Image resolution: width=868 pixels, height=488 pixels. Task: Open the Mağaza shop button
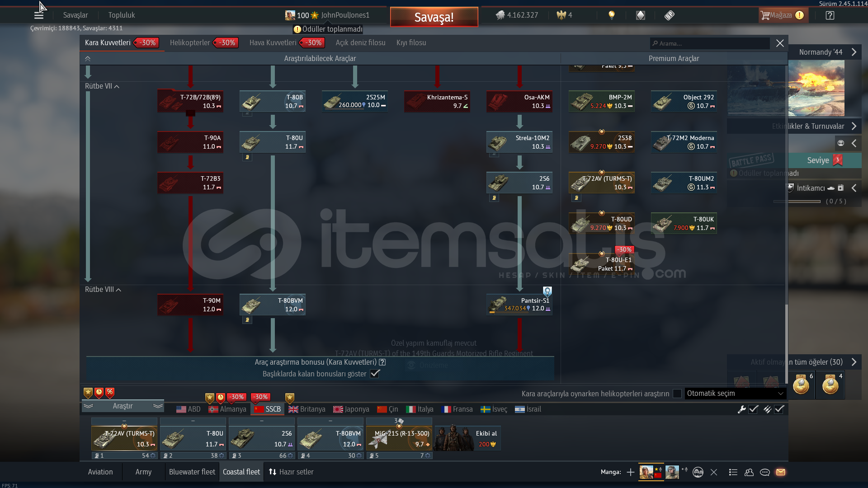tap(783, 15)
